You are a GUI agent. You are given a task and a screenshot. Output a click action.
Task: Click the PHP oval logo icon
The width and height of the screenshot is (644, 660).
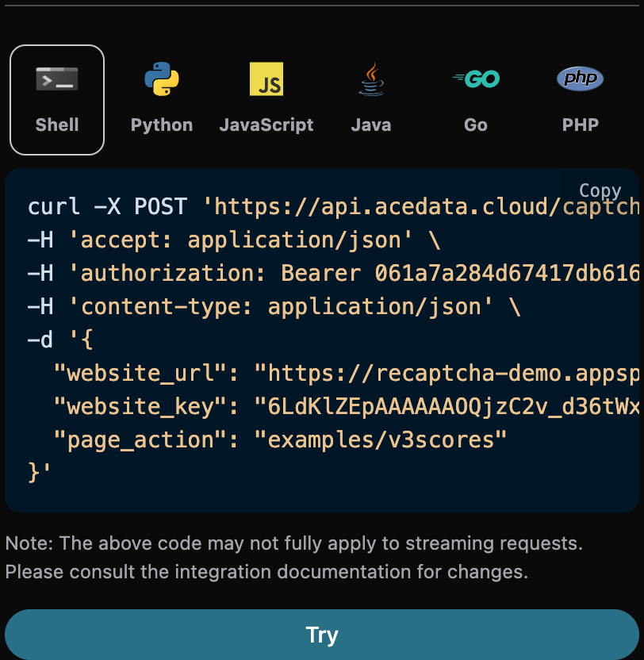pos(580,79)
